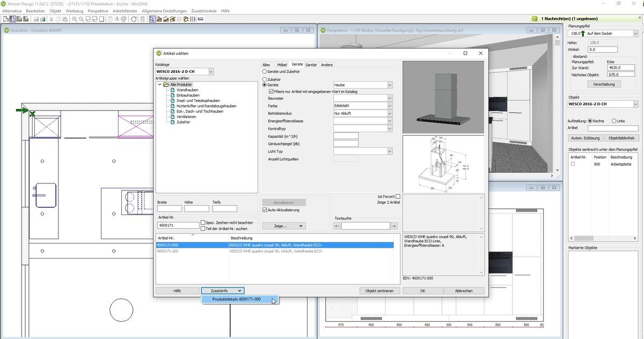644x339 pixels.
Task: Click the Objekt zentrieren button
Action: pyautogui.click(x=379, y=290)
